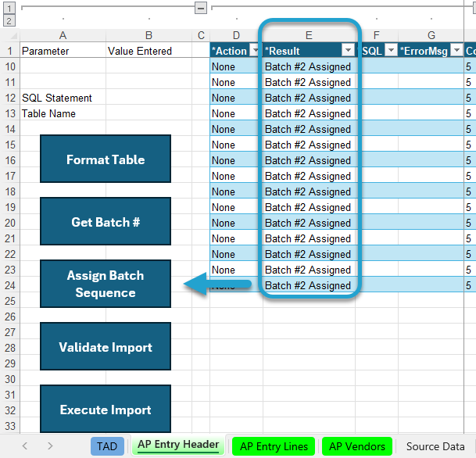
Task: Select column G header
Action: pos(431,35)
